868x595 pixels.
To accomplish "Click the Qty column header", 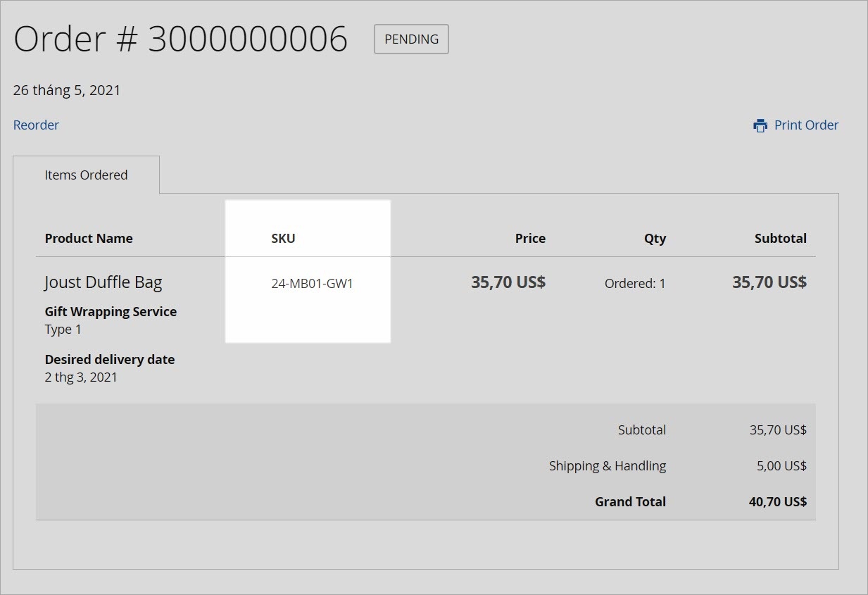I will point(655,238).
